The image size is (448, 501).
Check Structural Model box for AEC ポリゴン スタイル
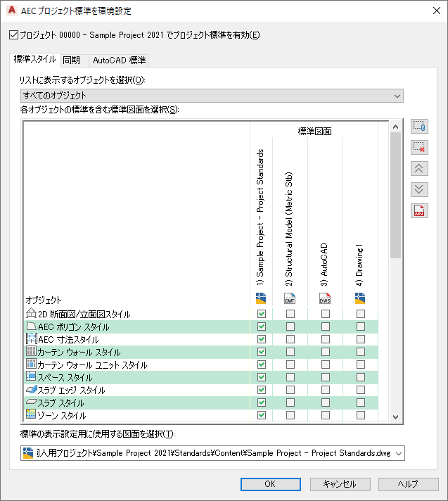tap(290, 327)
